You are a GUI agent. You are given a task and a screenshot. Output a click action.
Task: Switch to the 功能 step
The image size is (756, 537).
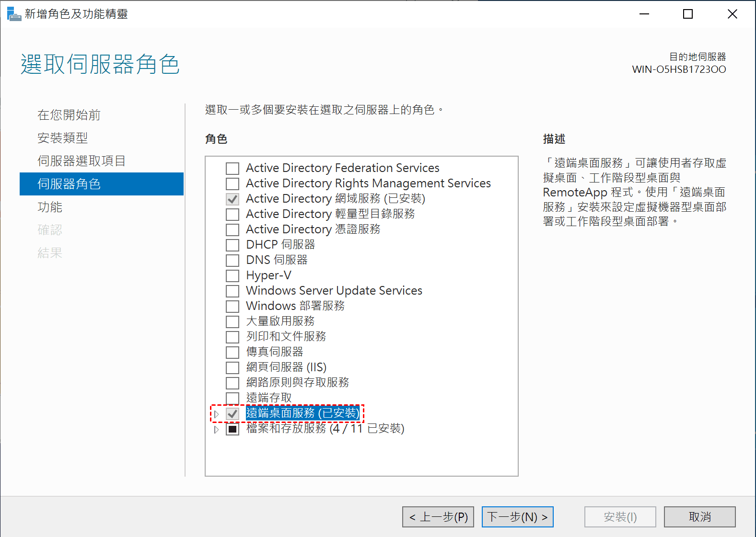point(50,207)
